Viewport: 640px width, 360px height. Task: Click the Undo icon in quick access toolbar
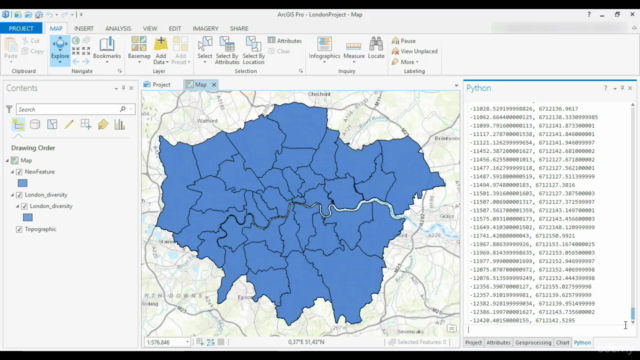[x=49, y=15]
